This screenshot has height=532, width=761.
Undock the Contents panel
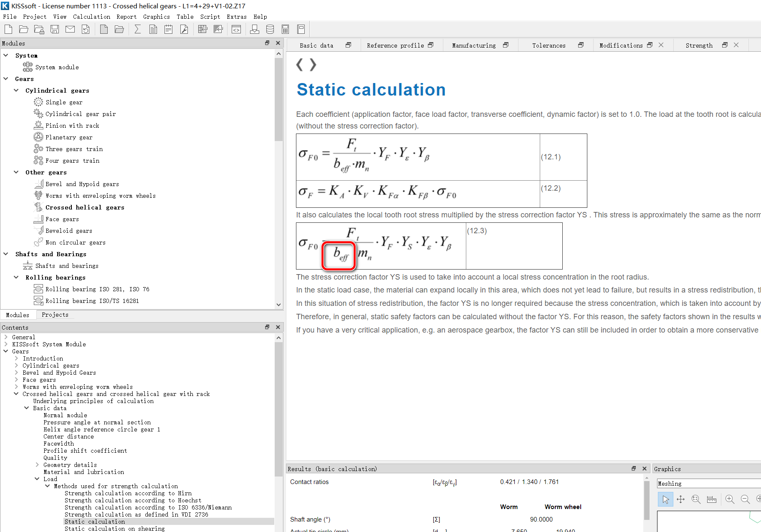coord(268,327)
